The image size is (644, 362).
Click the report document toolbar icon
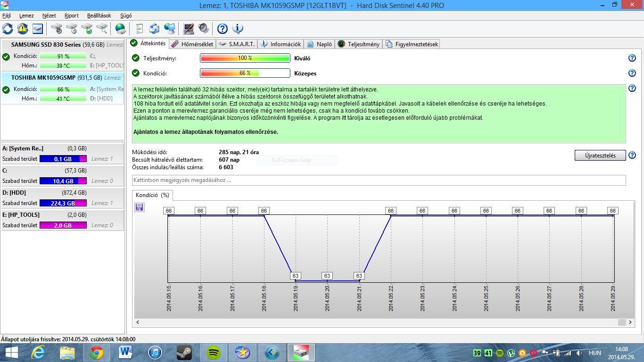(x=139, y=29)
